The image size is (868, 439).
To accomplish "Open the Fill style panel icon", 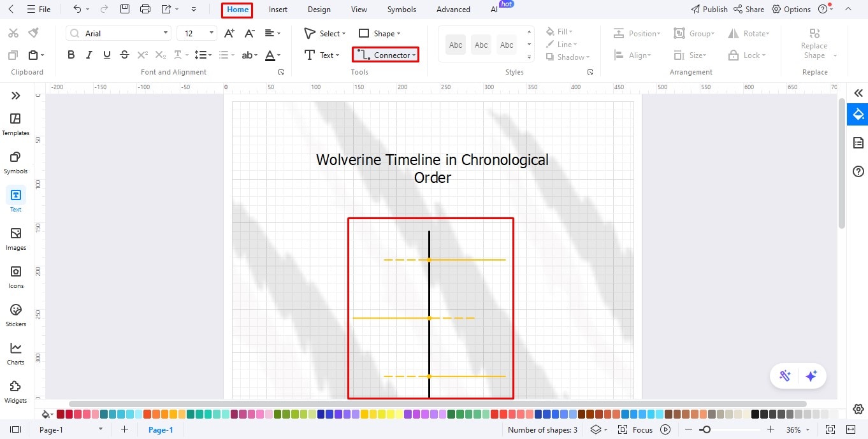I will click(x=858, y=115).
